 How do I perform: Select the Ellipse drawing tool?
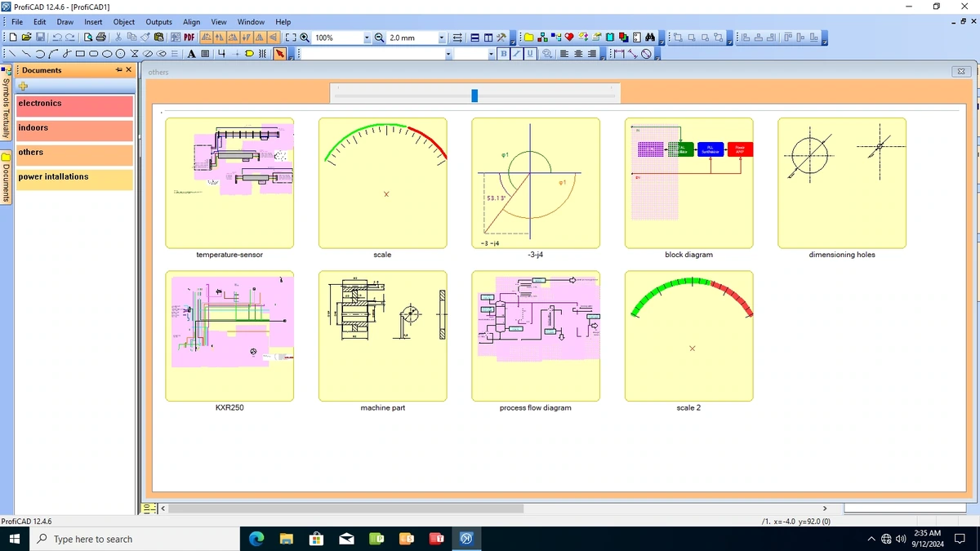[107, 54]
